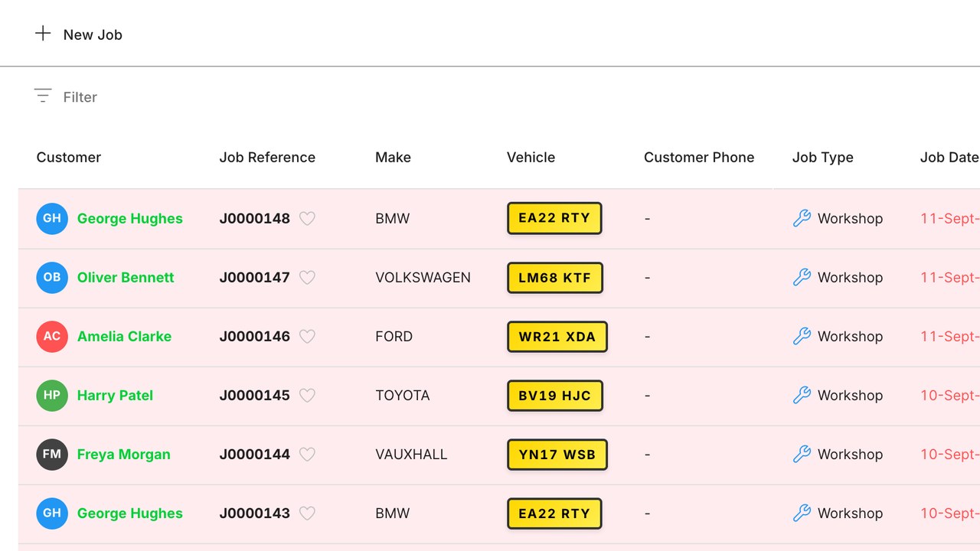This screenshot has height=551, width=980.
Task: Click wrench icon in Harry Patel row
Action: point(802,395)
